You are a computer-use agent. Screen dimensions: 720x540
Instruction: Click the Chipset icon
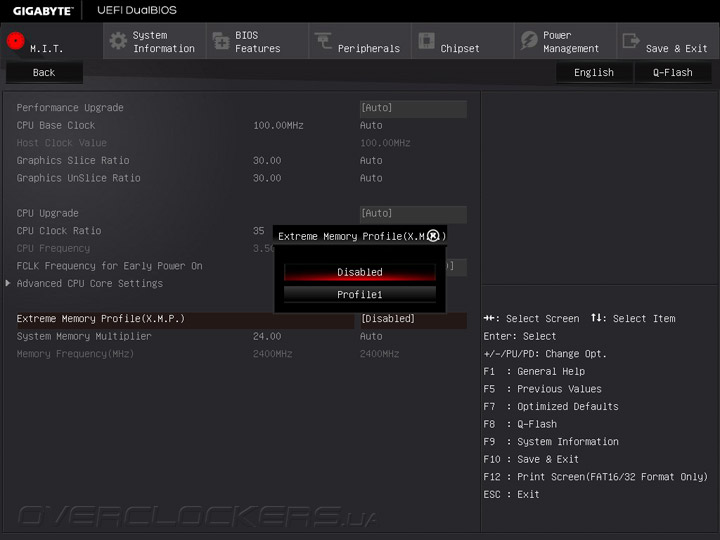click(426, 41)
